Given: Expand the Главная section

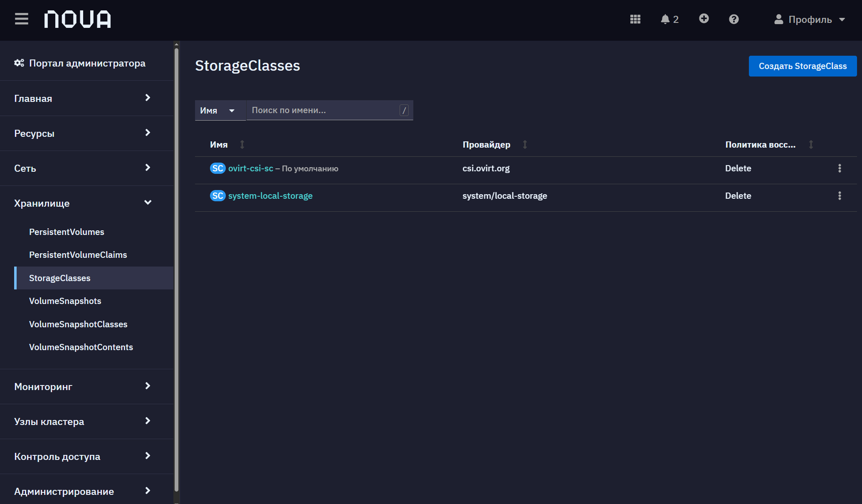Looking at the screenshot, I should pyautogui.click(x=82, y=98).
